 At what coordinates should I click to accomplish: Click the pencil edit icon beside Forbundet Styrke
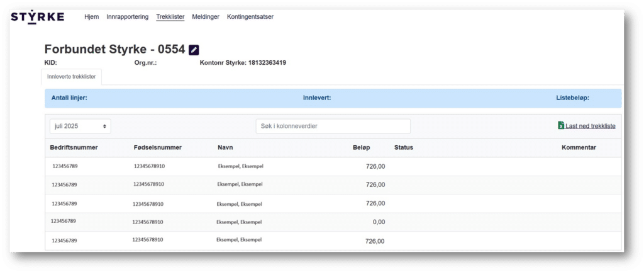(x=194, y=50)
